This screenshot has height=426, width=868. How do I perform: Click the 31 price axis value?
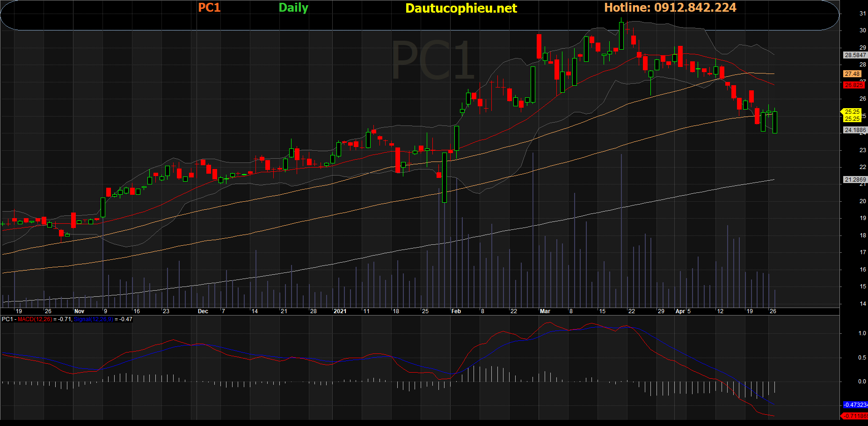pyautogui.click(x=862, y=14)
